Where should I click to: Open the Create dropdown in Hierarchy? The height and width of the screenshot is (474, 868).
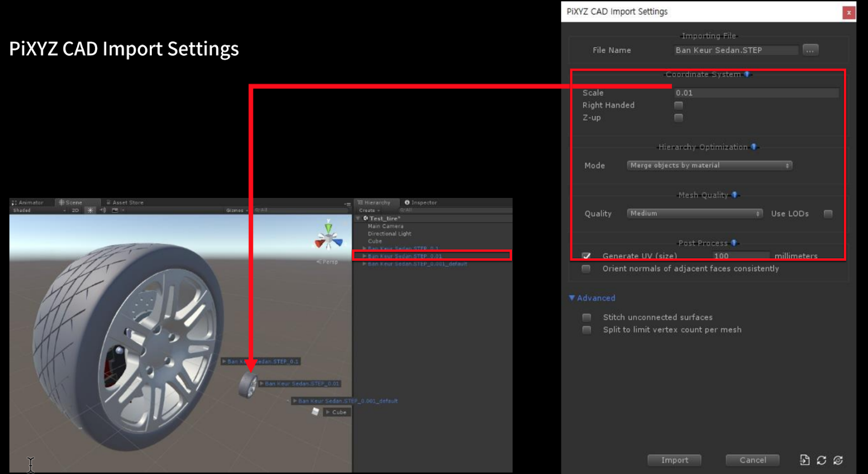tap(369, 210)
